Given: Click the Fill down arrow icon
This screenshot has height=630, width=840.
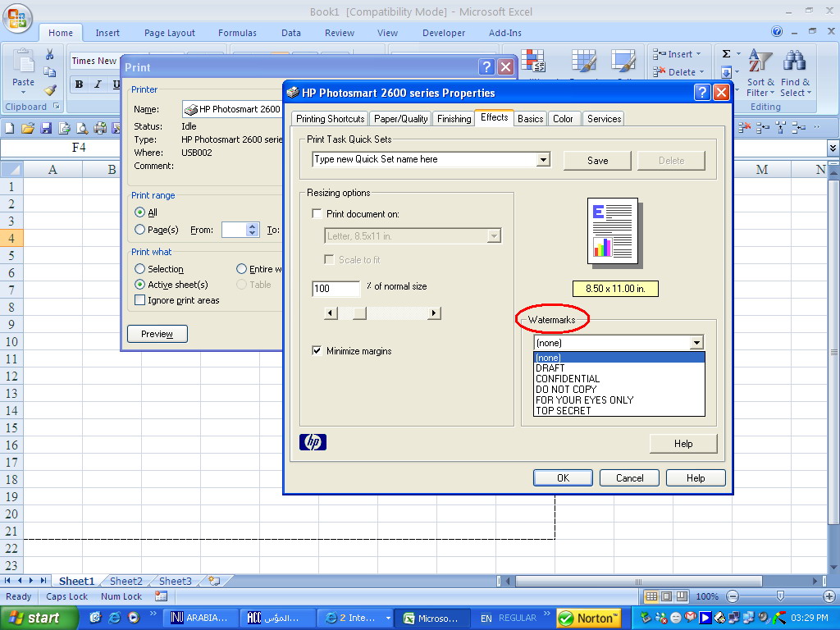Looking at the screenshot, I should tap(727, 72).
